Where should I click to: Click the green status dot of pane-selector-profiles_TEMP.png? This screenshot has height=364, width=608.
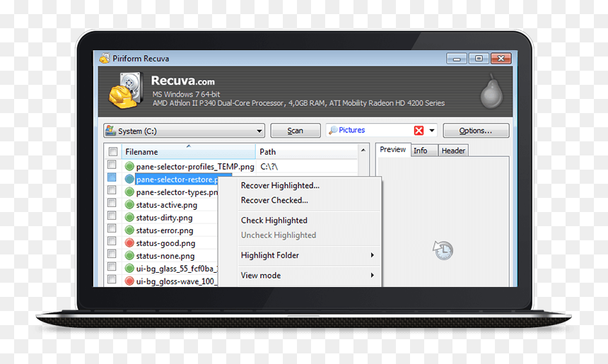pyautogui.click(x=129, y=167)
